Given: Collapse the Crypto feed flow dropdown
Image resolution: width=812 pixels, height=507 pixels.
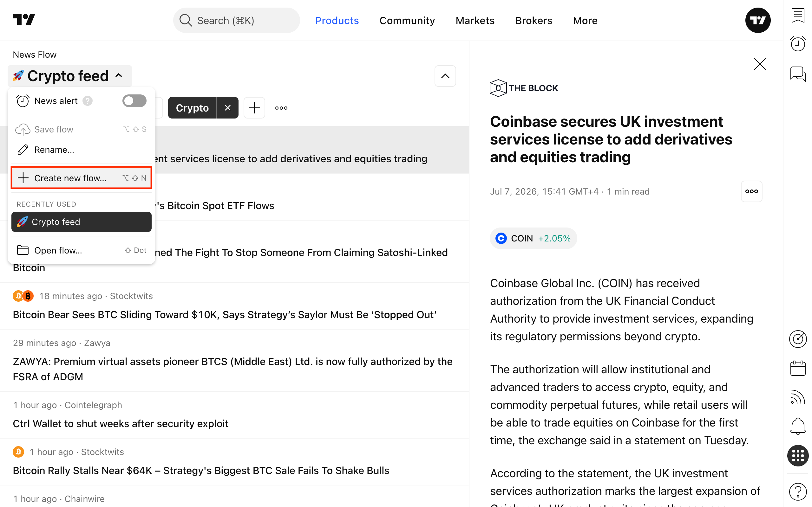Looking at the screenshot, I should (70, 76).
